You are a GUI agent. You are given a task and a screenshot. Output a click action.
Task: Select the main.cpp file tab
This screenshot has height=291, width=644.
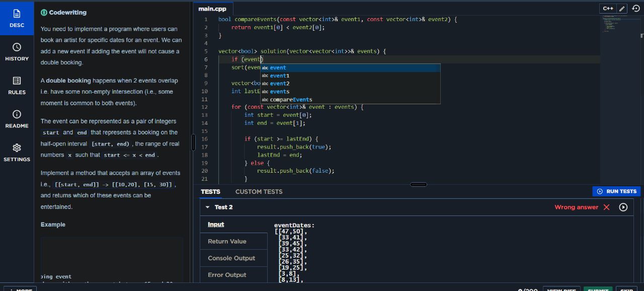212,9
